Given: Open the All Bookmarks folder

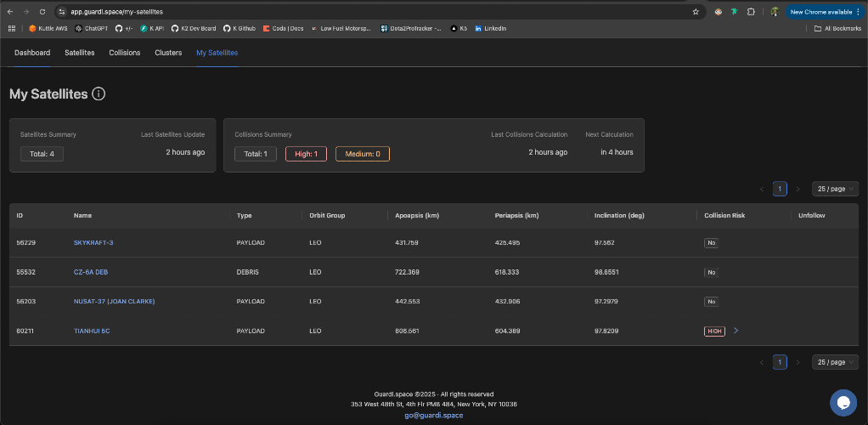Looking at the screenshot, I should (837, 28).
